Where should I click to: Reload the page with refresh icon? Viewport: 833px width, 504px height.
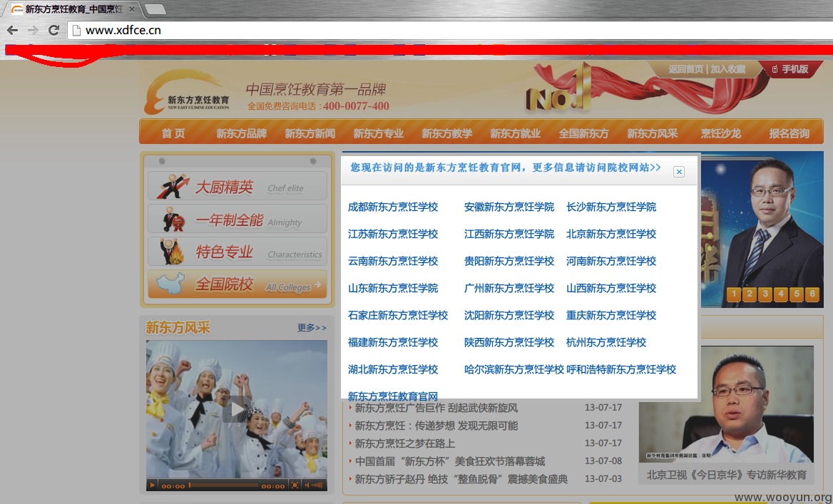(x=53, y=30)
